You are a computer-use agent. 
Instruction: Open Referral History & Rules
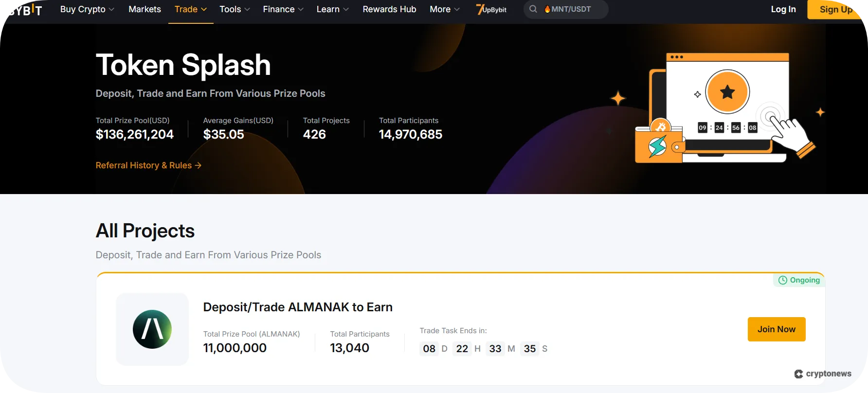(143, 165)
